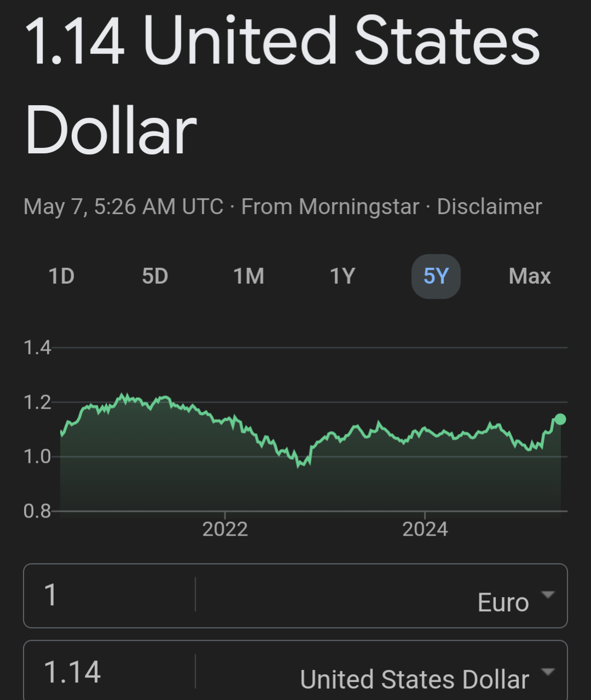Select the 1D time range tab

[61, 277]
